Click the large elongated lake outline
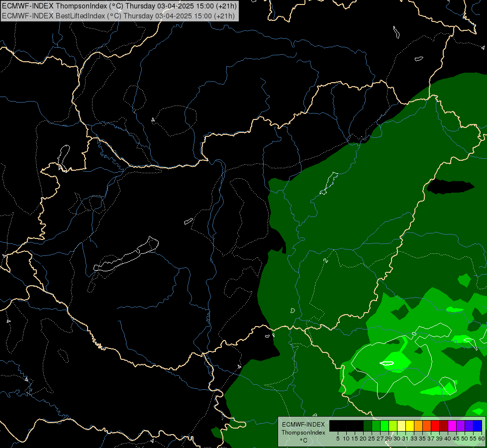Image resolution: width=487 pixels, height=448 pixels. [126, 255]
